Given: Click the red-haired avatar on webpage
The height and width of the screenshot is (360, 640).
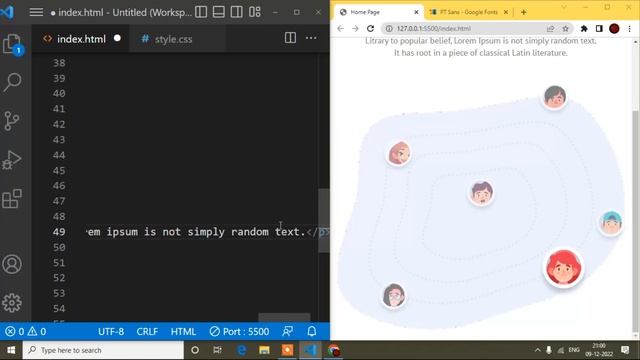Looking at the screenshot, I should (x=564, y=267).
